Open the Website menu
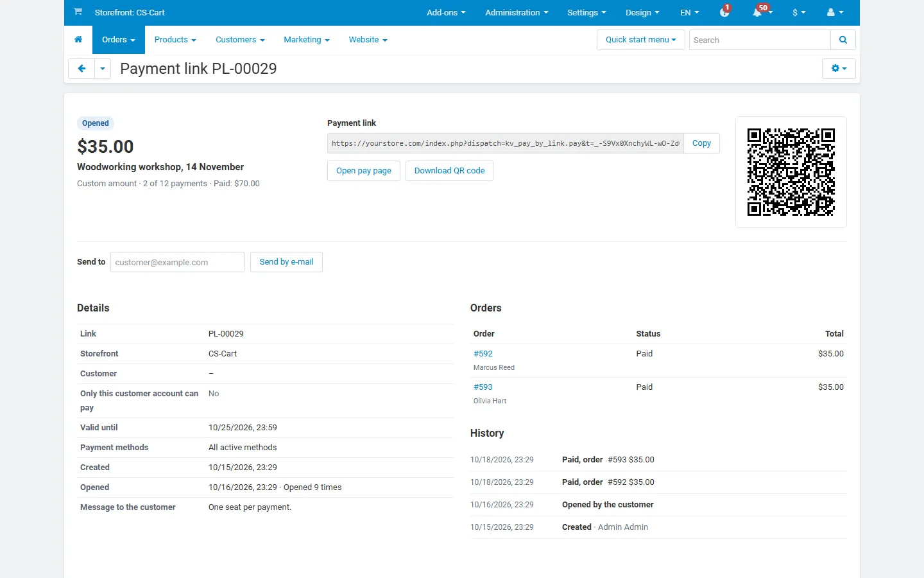This screenshot has height=578, width=924. click(x=368, y=40)
